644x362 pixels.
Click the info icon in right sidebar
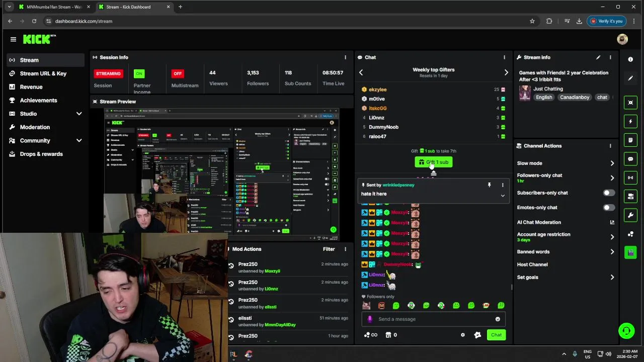630,59
